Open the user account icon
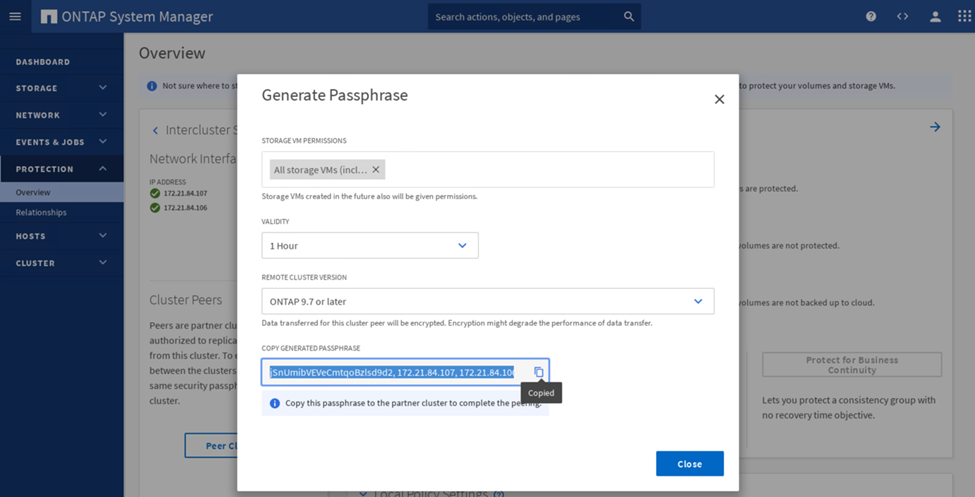The width and height of the screenshot is (975, 497). coord(935,17)
